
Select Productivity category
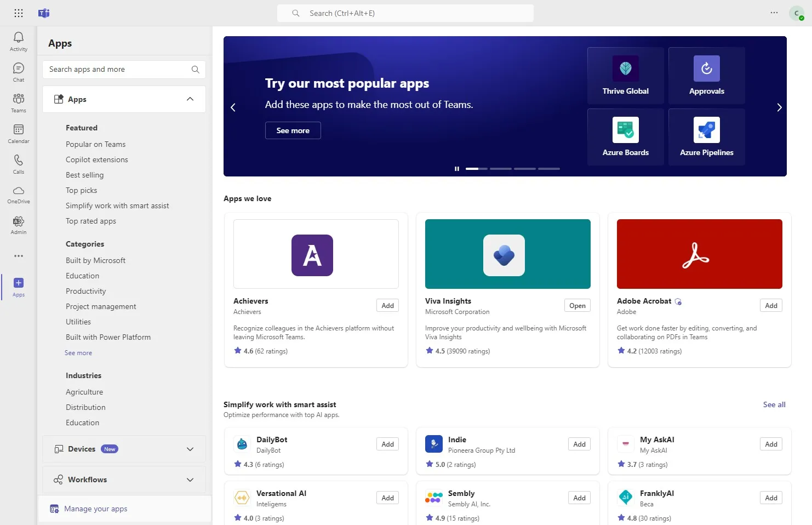click(86, 291)
